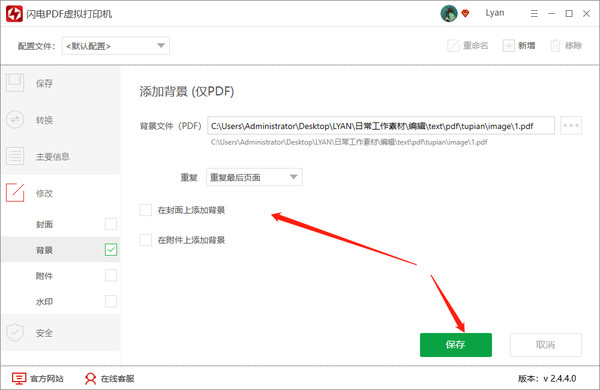The height and width of the screenshot is (390, 600).
Task: Click the 在线客服 person icon
Action: [x=90, y=379]
